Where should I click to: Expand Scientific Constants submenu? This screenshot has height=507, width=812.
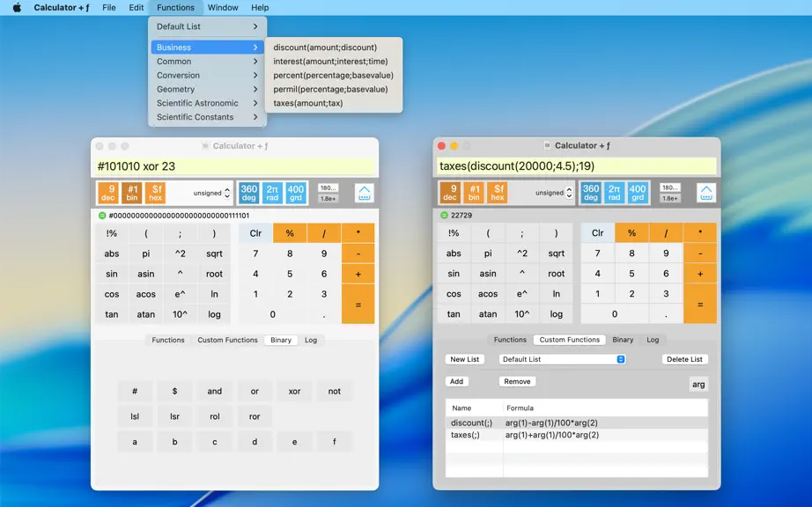point(207,117)
